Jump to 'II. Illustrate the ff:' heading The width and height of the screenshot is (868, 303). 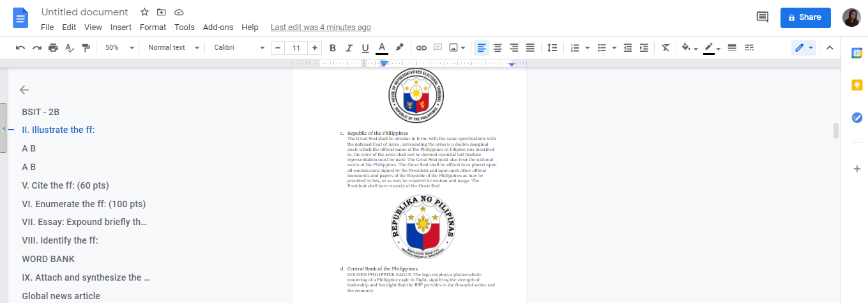58,130
